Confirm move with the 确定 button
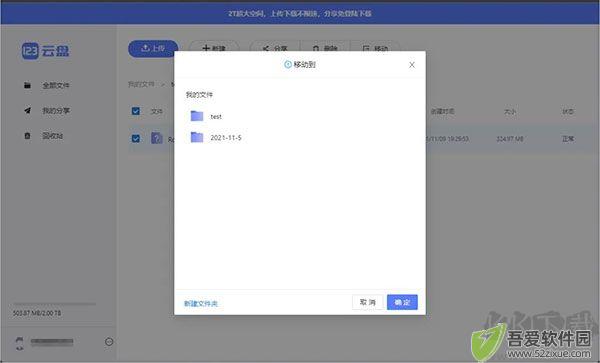Screen dimensions: 600x363 tap(402, 302)
